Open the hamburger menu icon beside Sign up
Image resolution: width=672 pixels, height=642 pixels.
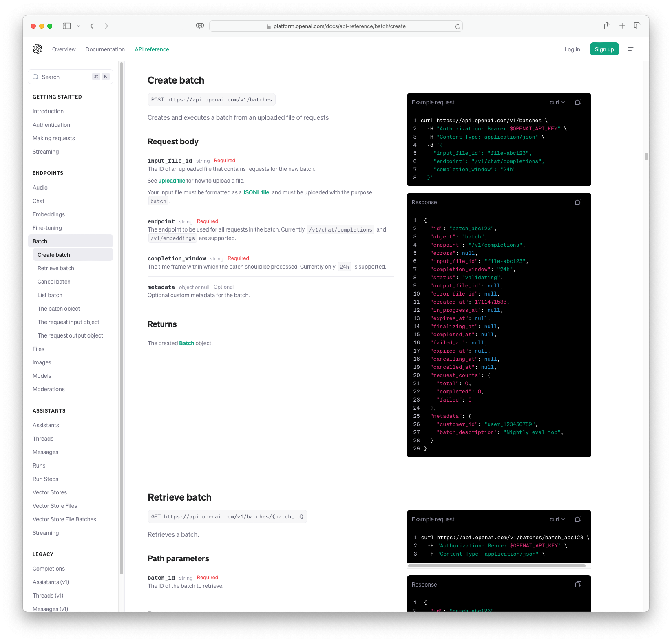631,49
